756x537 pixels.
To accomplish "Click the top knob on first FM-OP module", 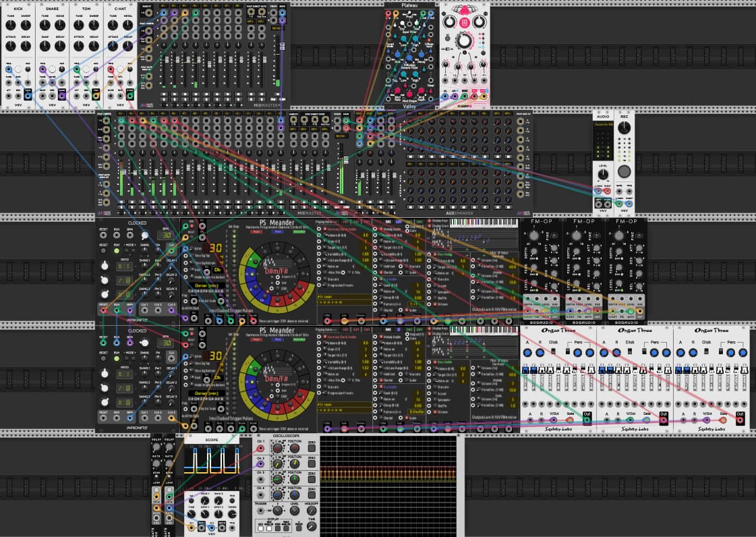I will (533, 236).
